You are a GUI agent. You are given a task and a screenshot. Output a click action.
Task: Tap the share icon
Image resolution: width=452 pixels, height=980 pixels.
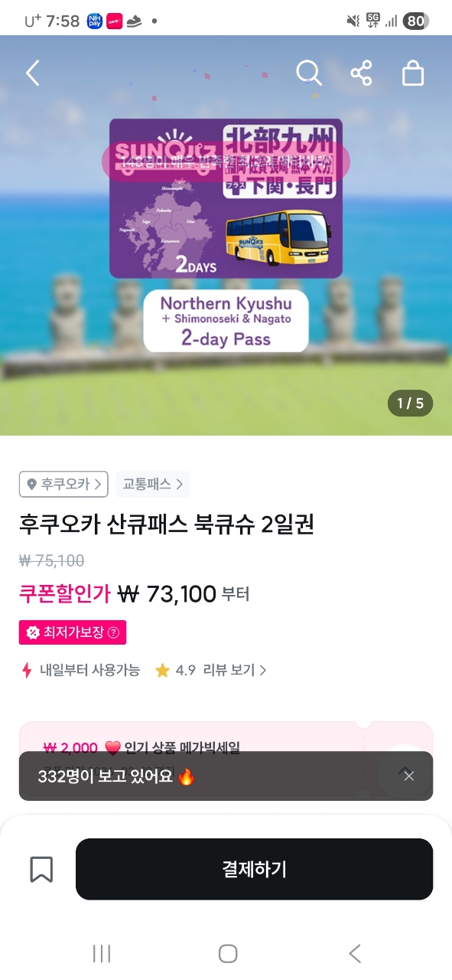(361, 73)
